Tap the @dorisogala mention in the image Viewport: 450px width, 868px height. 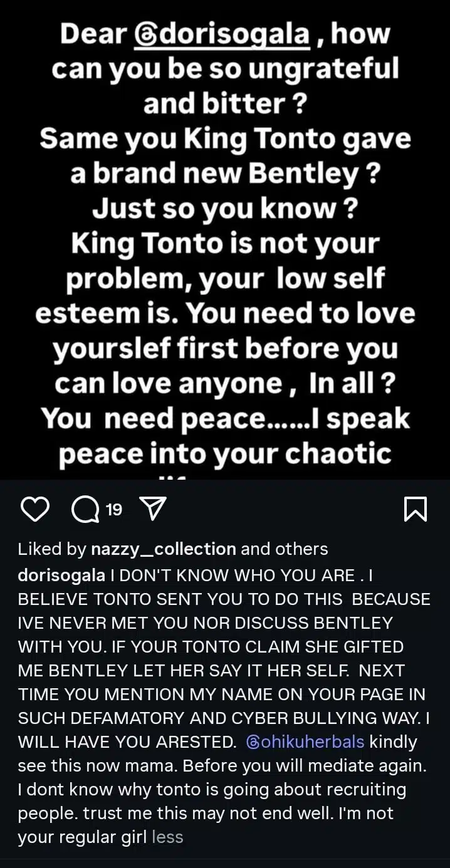[222, 34]
